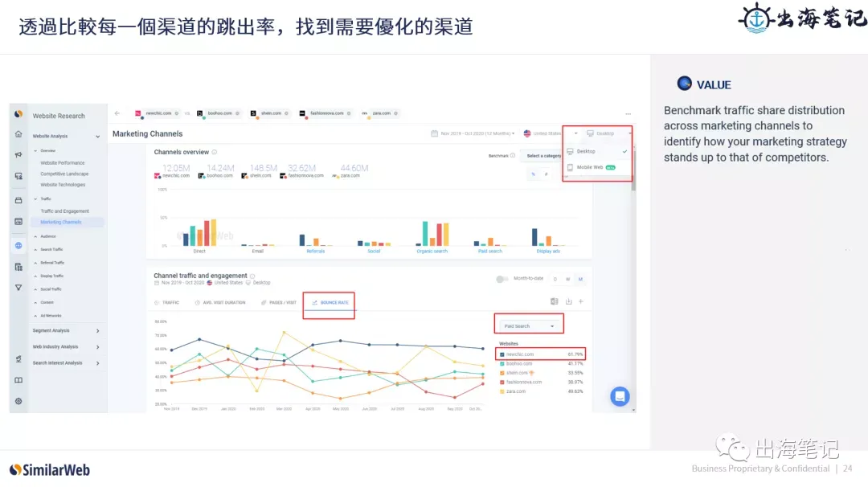The height and width of the screenshot is (487, 868).
Task: Open the three-dot more options menu
Action: [x=628, y=113]
